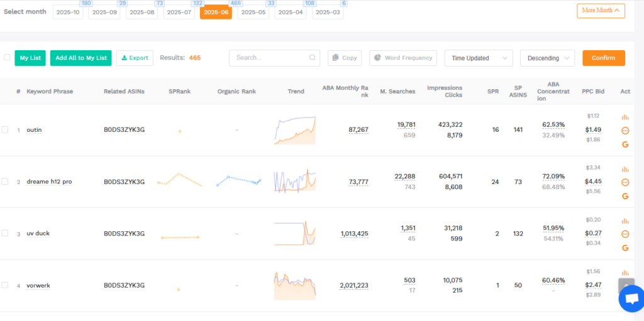
Task: Select month 2025-08
Action: tap(142, 13)
